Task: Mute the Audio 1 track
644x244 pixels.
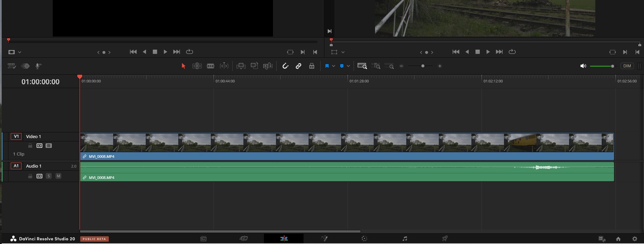Action: (x=58, y=176)
